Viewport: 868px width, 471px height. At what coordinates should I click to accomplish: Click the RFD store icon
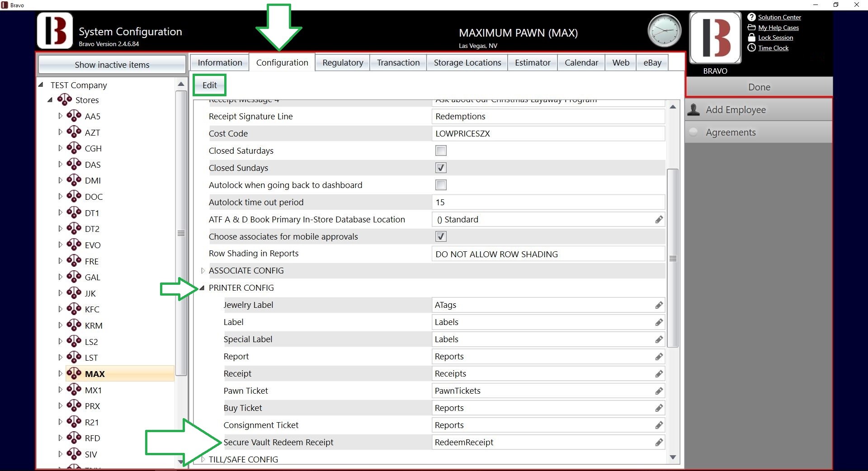coord(74,438)
